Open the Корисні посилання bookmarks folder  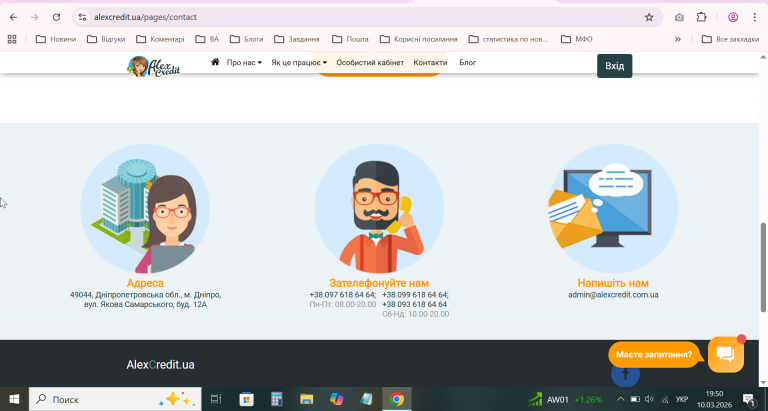(x=419, y=39)
